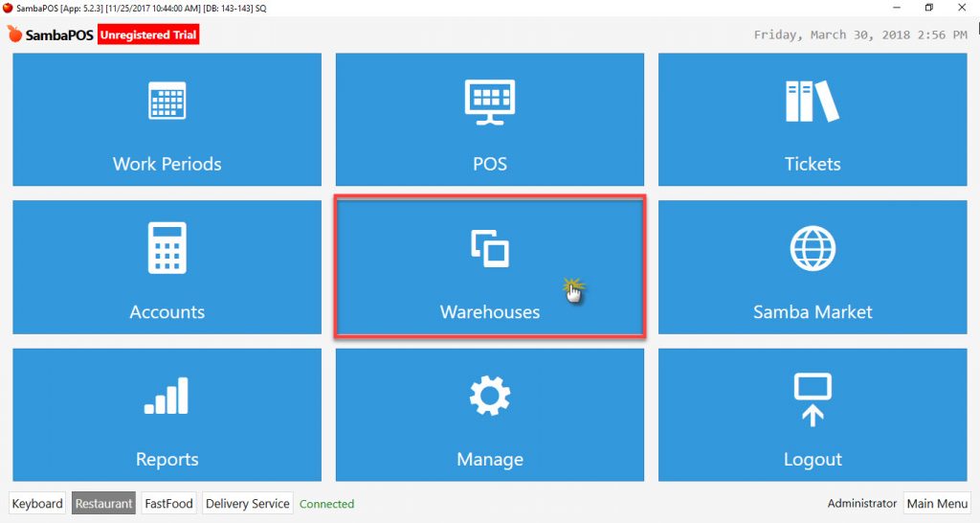Click the Warehouses tile label

(x=490, y=311)
